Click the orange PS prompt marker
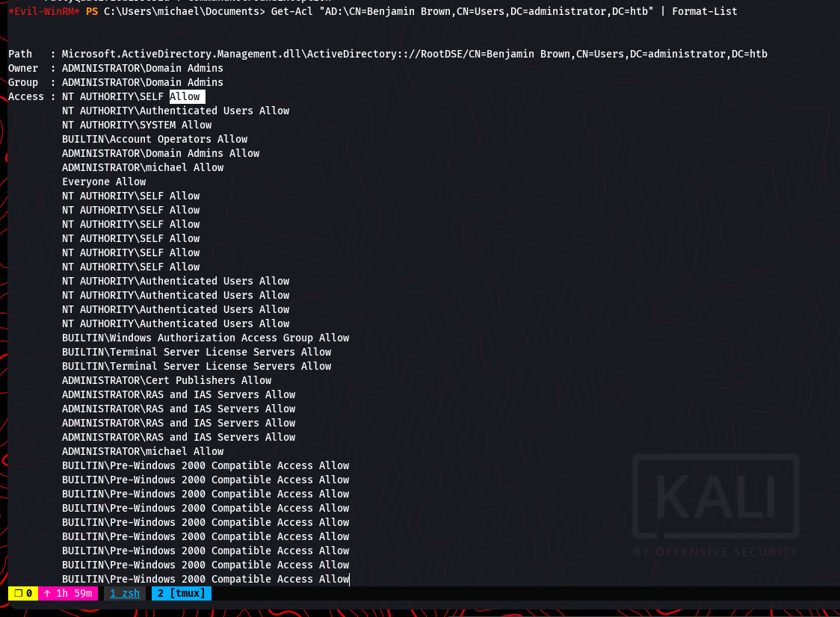The image size is (840, 617). (92, 11)
